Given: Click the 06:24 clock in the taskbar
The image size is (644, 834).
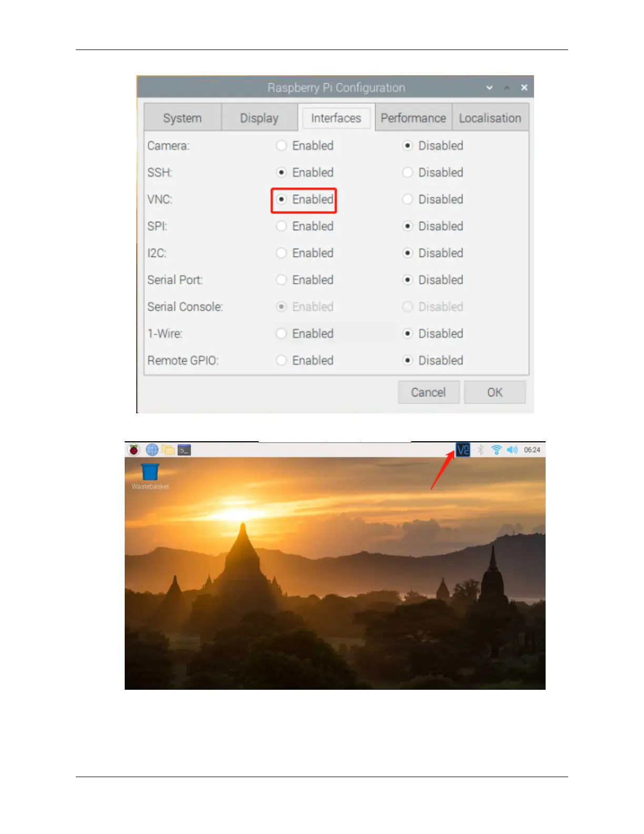Looking at the screenshot, I should point(532,450).
